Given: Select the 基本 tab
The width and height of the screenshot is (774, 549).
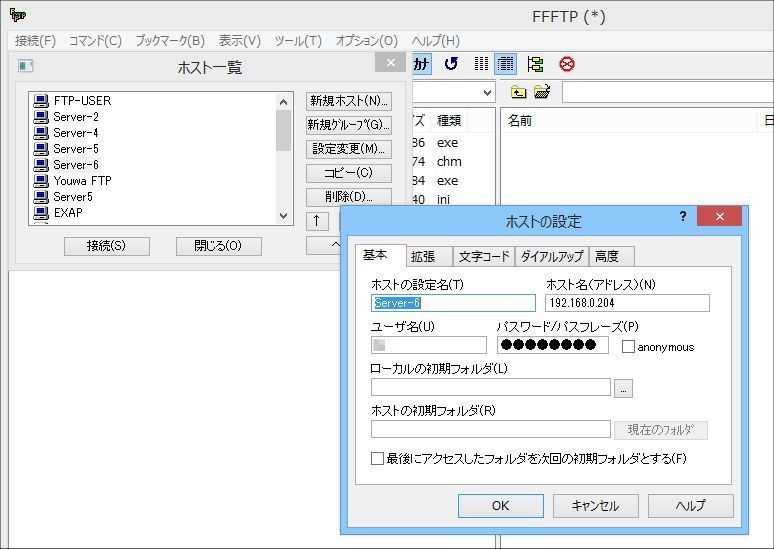Looking at the screenshot, I should click(381, 255).
